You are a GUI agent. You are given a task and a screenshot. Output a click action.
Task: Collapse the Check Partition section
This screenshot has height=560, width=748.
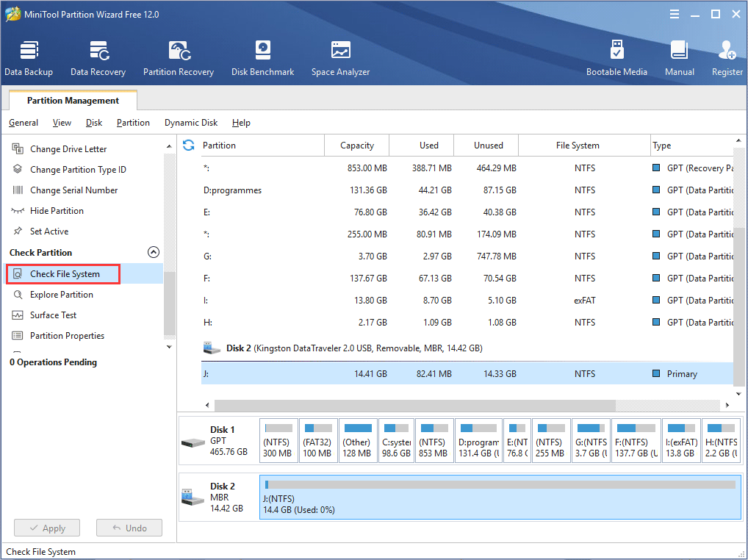pyautogui.click(x=153, y=252)
